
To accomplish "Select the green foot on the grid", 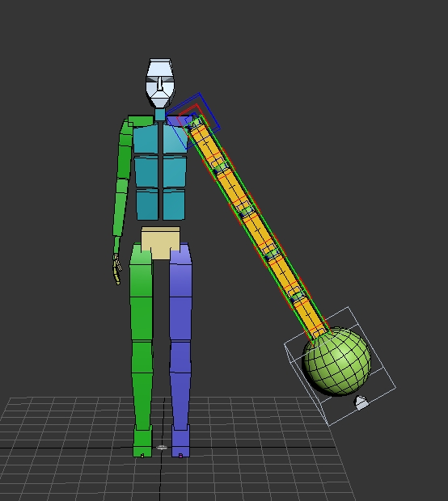I will pyautogui.click(x=142, y=443).
